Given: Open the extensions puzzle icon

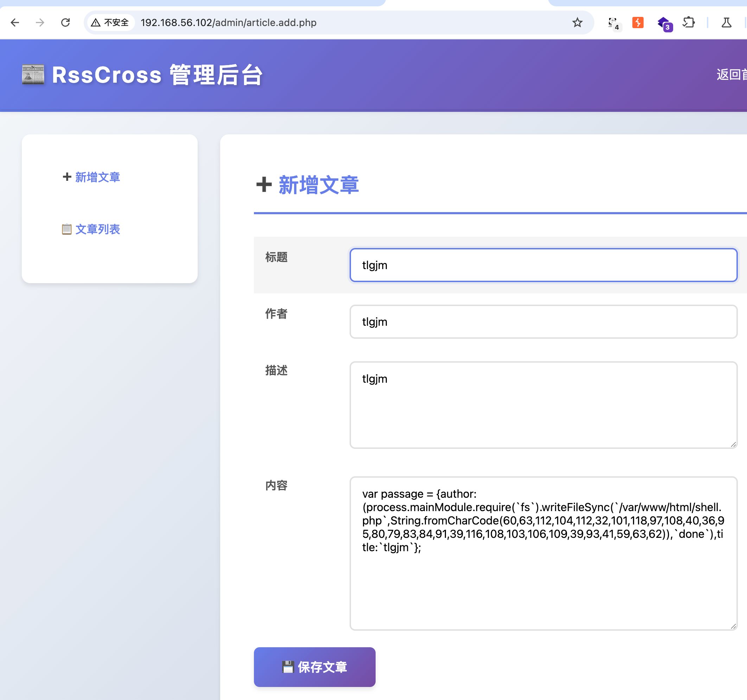Looking at the screenshot, I should [x=689, y=23].
